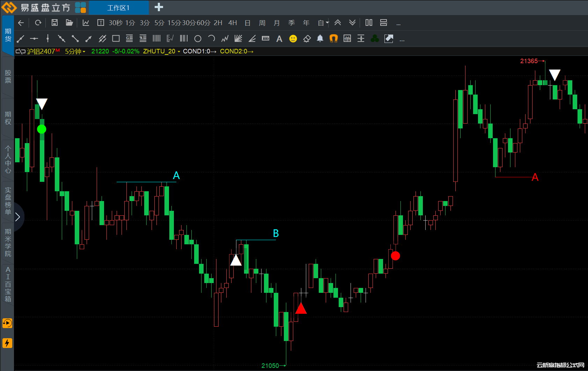
Task: Open the 5分钟 period dropdown
Action: (x=75, y=51)
